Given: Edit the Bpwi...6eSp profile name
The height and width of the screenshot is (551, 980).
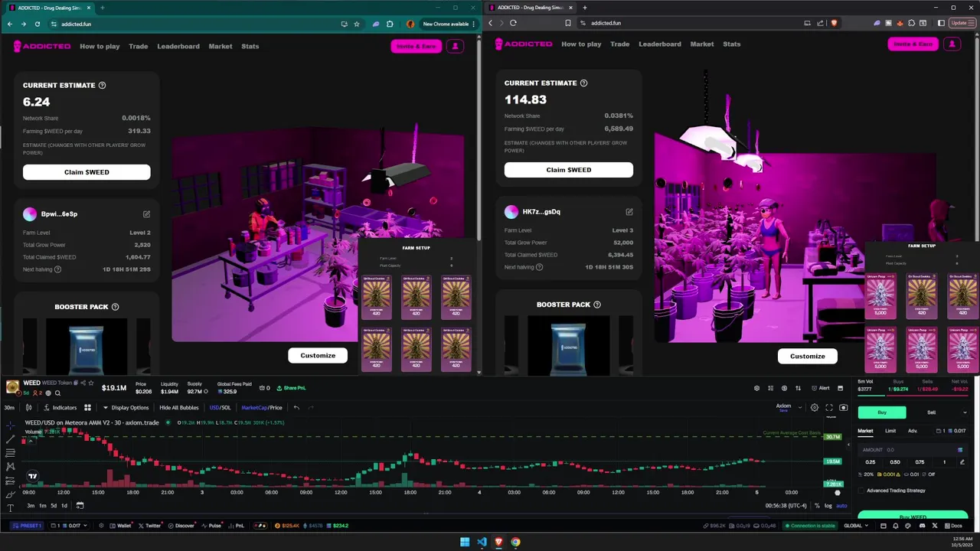Looking at the screenshot, I should (146, 214).
